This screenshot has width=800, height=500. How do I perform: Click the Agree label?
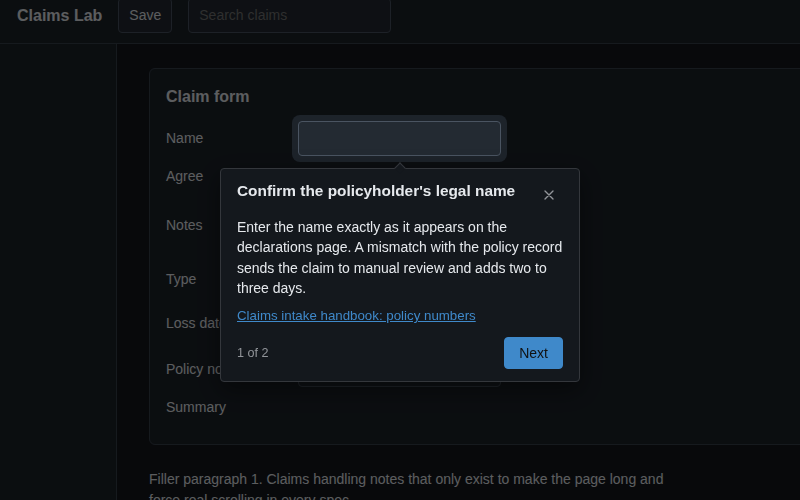pos(185,176)
